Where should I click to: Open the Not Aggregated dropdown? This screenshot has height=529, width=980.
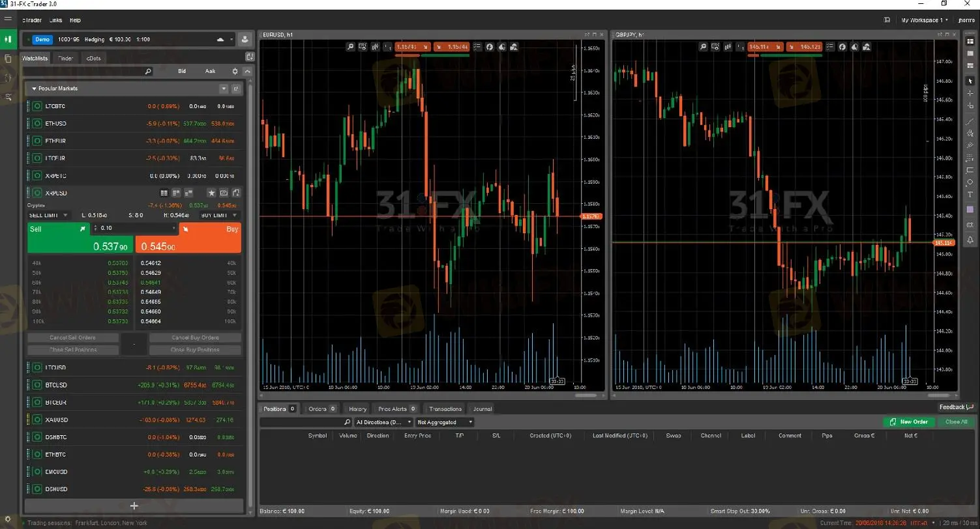[444, 422]
